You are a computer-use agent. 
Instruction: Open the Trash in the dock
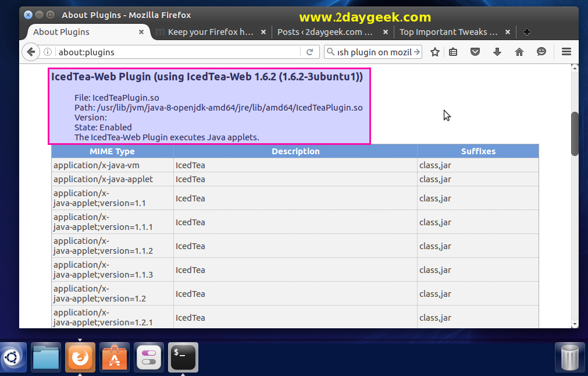click(x=569, y=357)
